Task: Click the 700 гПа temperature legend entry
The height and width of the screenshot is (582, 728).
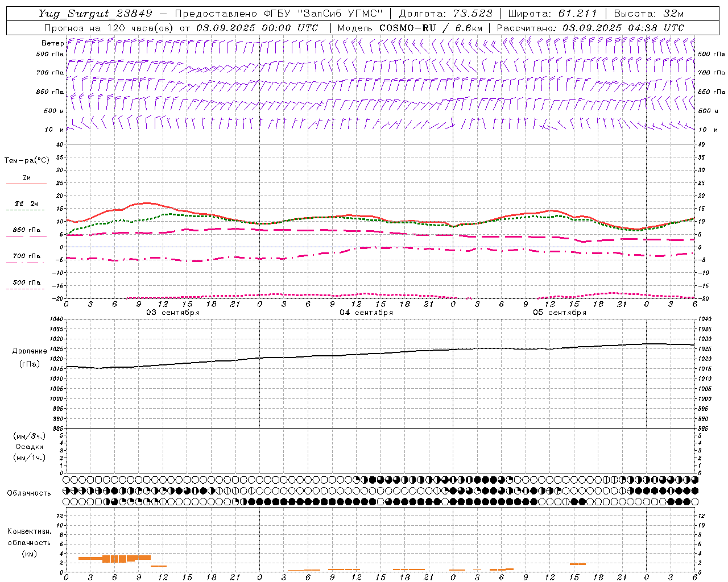Action: point(26,256)
